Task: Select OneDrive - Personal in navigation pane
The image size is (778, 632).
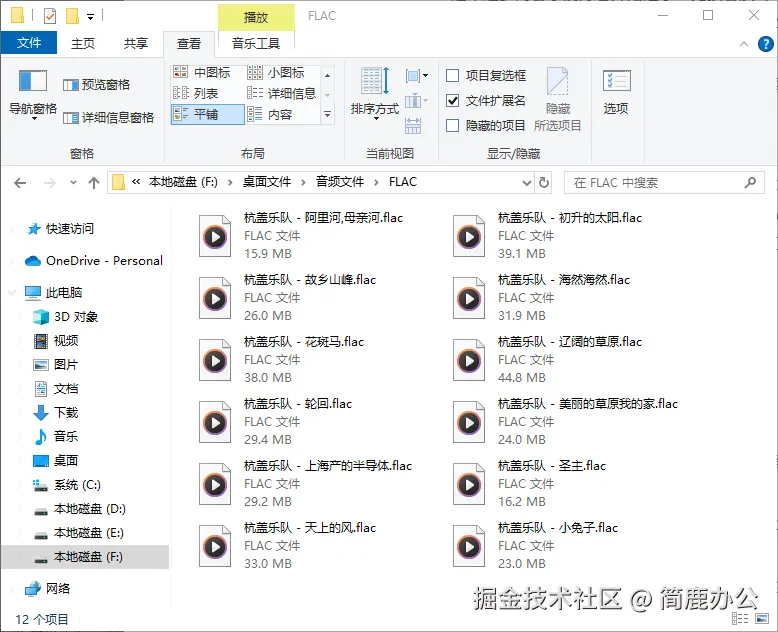Action: coord(94,261)
